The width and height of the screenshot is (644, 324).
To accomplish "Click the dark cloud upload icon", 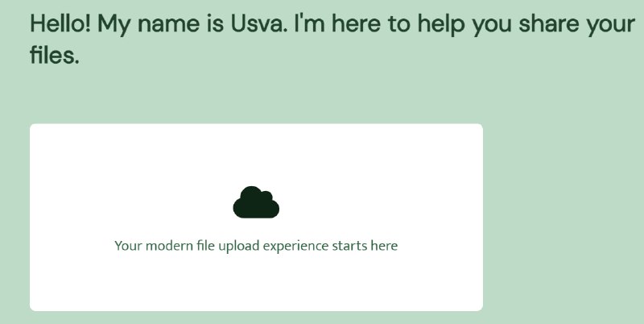I will click(256, 201).
